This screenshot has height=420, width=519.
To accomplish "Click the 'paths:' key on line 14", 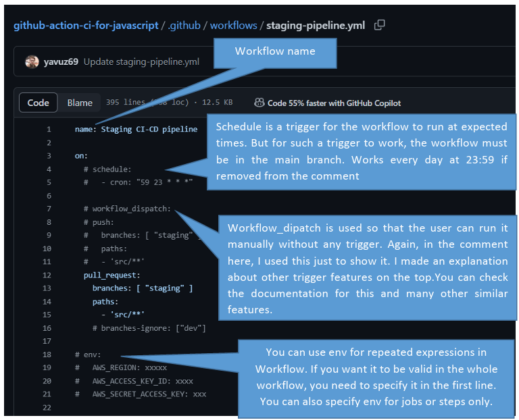I will (x=105, y=302).
